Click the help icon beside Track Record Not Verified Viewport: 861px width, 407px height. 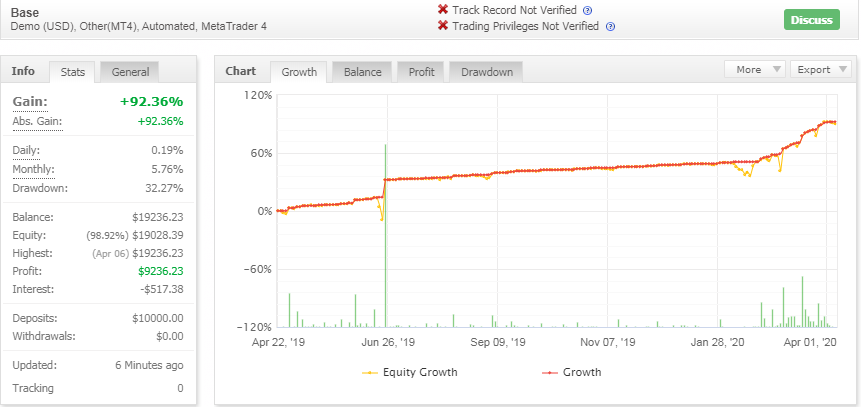[588, 10]
